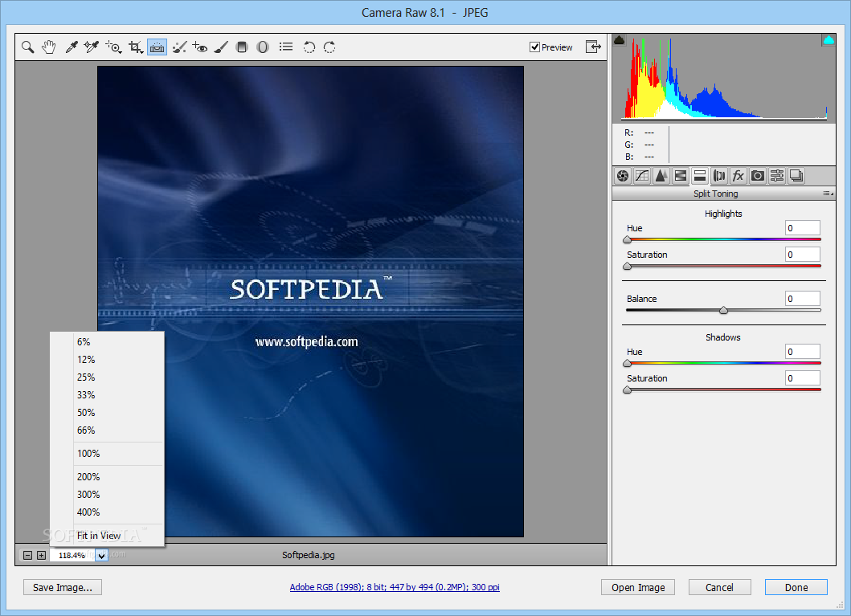Screen dimensions: 851x616
Task: Click the Highlights Hue value field
Action: [x=802, y=228]
